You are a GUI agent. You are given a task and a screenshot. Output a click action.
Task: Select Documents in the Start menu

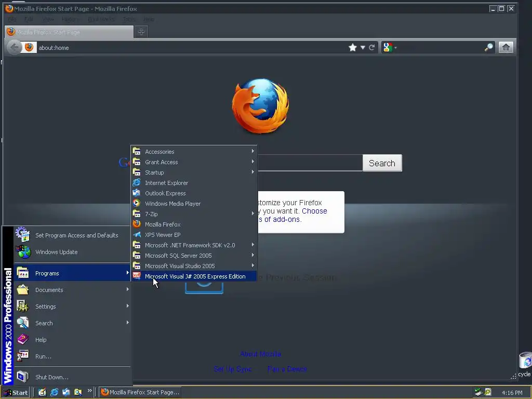click(x=72, y=290)
